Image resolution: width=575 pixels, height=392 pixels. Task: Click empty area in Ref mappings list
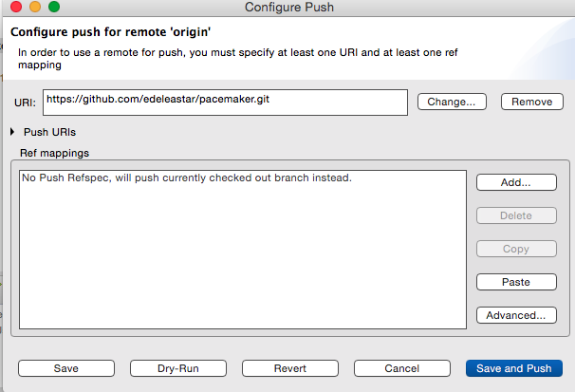point(242,256)
